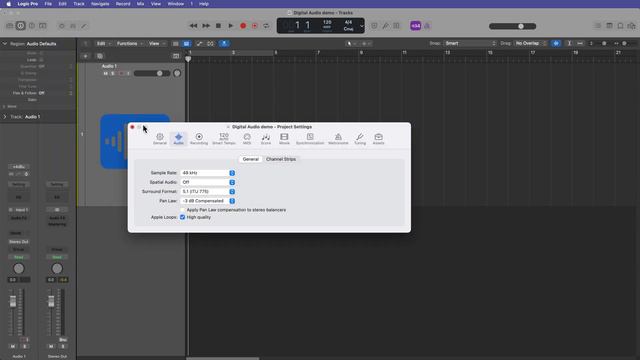Open the Pan Law dropdown
The width and height of the screenshot is (640, 360).
tap(208, 201)
